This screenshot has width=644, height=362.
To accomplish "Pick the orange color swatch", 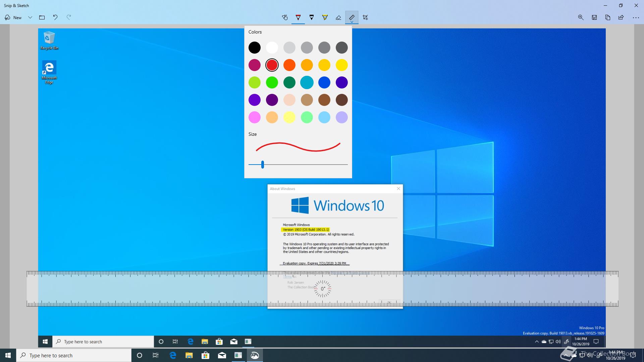I will [x=289, y=65].
